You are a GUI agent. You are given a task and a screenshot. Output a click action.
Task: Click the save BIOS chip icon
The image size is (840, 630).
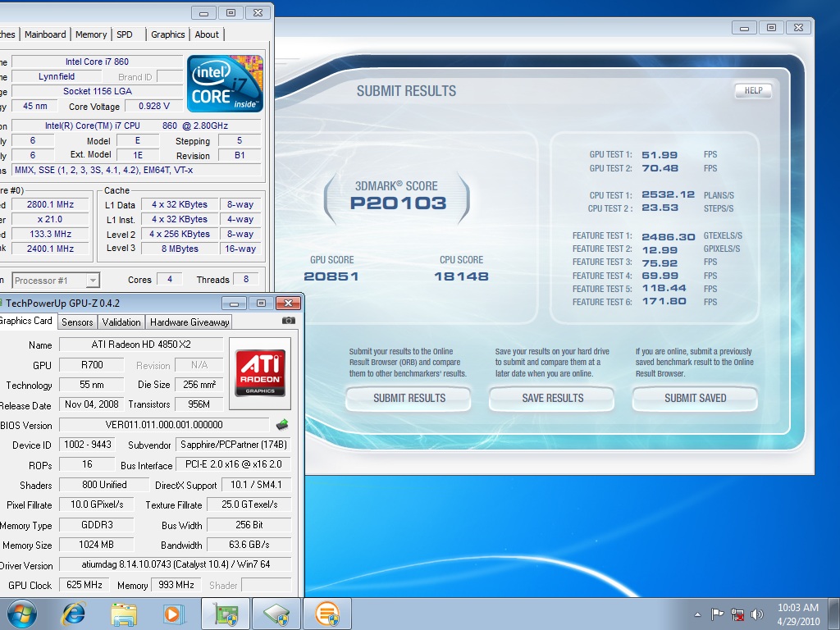282,425
